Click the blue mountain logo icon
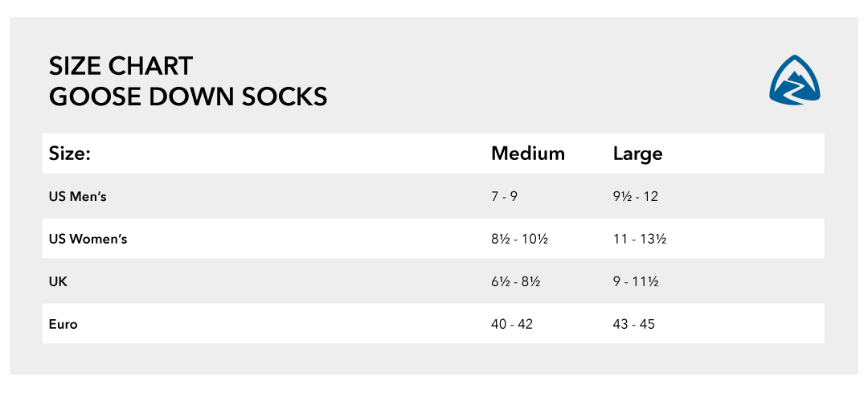The image size is (868, 402). 794,79
